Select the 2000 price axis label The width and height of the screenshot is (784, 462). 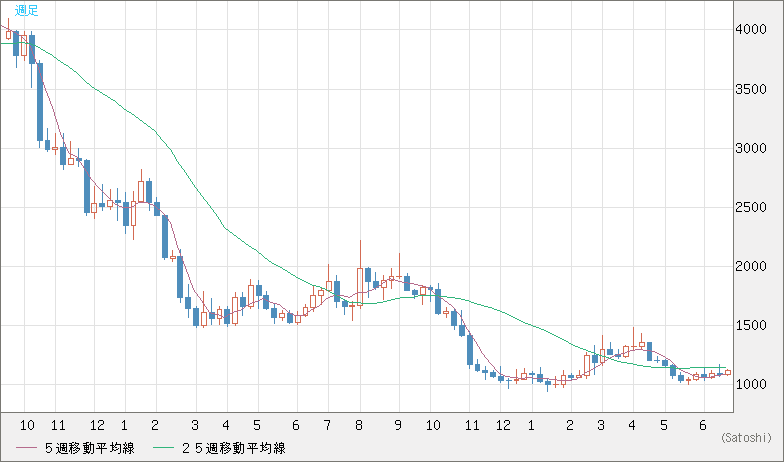(x=750, y=266)
